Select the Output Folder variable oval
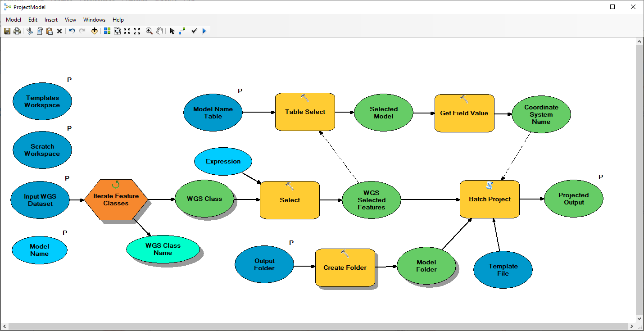 click(x=264, y=264)
